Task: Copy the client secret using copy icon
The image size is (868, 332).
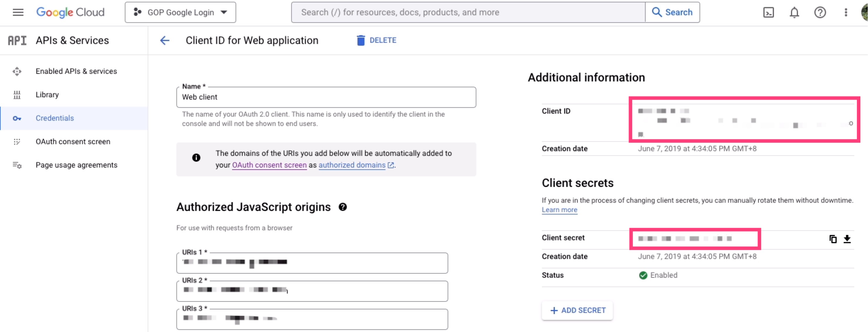Action: (833, 239)
